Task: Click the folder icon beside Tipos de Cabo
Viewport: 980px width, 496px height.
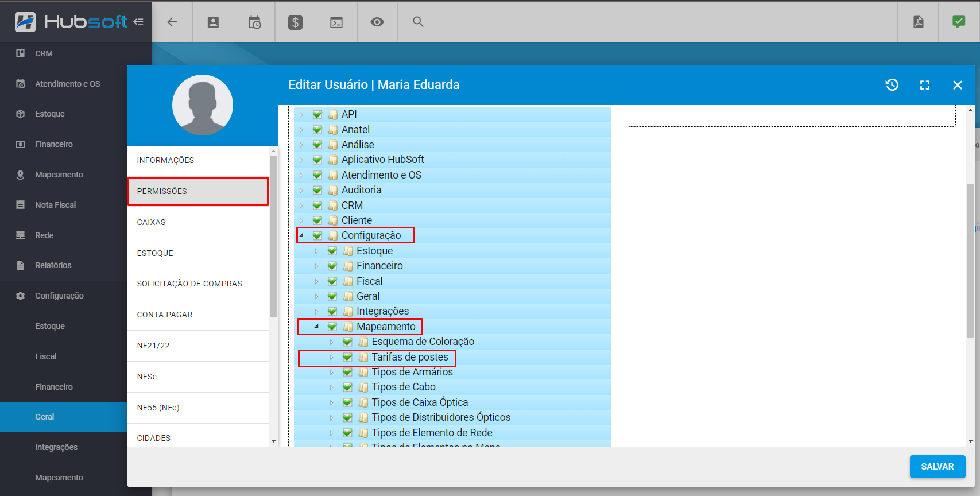Action: pyautogui.click(x=363, y=387)
